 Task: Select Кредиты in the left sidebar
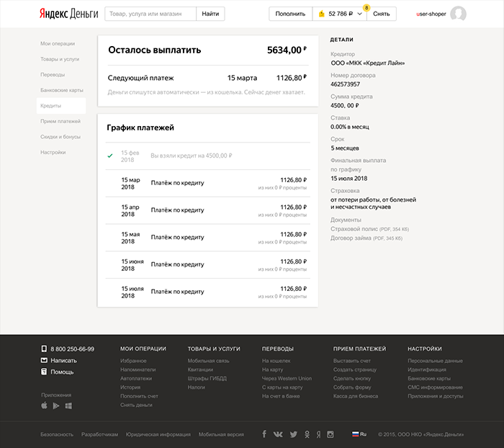(50, 106)
